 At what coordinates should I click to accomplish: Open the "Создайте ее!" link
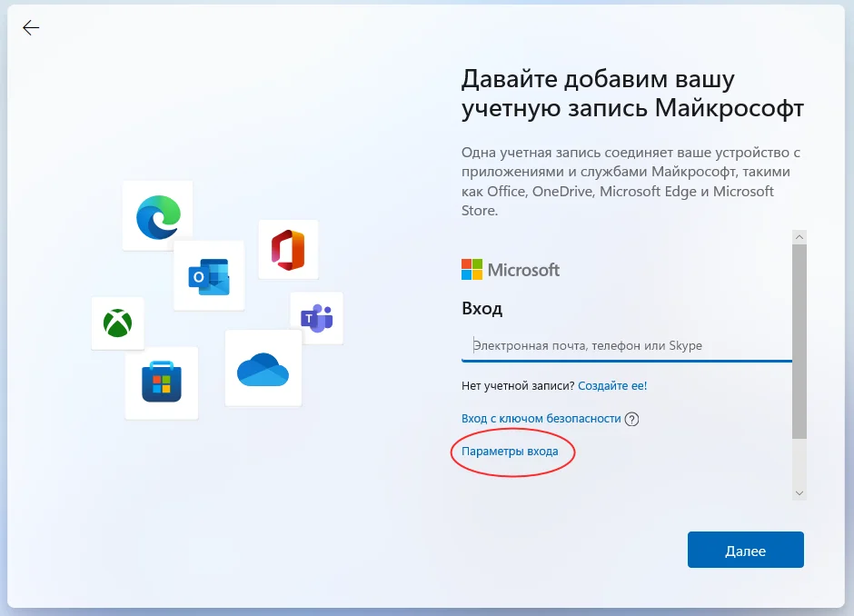pyautogui.click(x=612, y=385)
